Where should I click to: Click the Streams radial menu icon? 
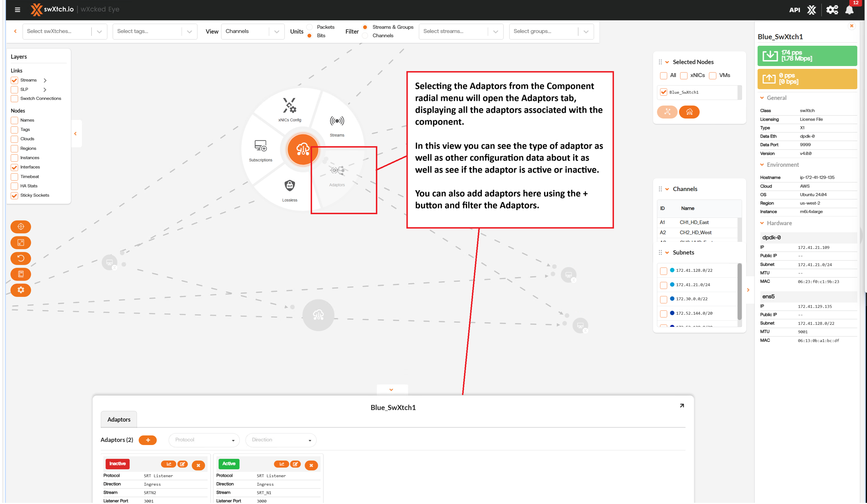(x=337, y=121)
